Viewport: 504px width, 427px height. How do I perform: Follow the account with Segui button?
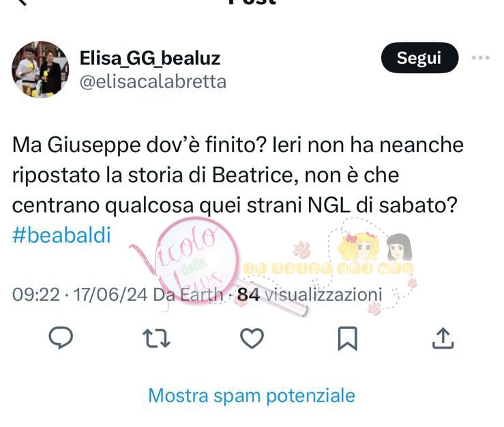[x=419, y=58]
